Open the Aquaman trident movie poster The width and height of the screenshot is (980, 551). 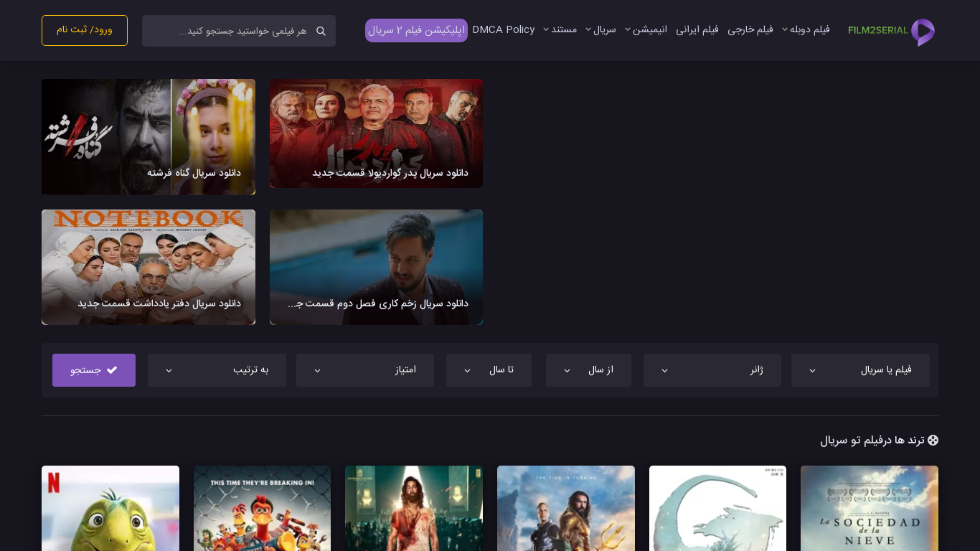(566, 508)
